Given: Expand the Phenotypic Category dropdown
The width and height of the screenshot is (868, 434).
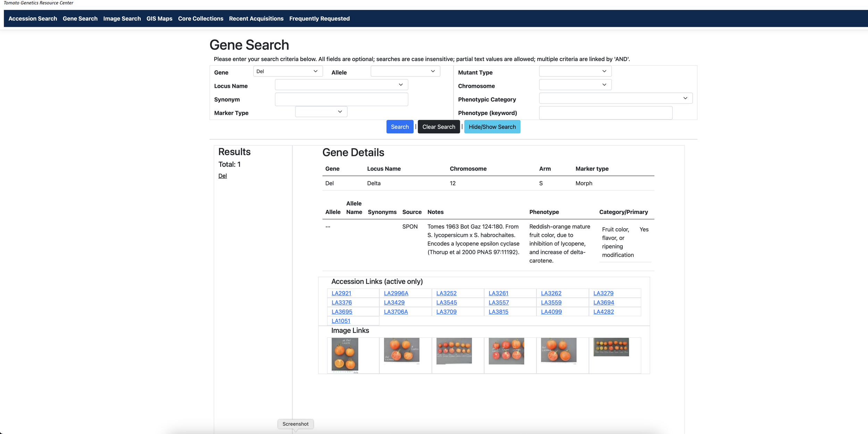Looking at the screenshot, I should 615,98.
